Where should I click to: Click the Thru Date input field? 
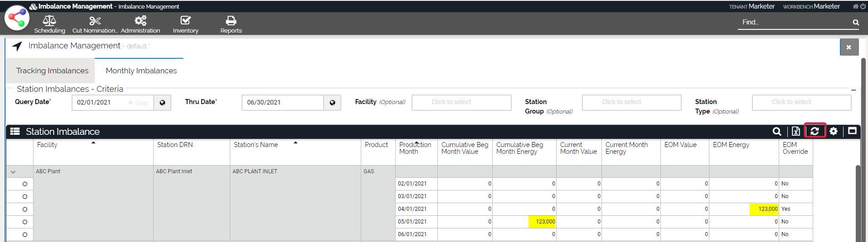pyautogui.click(x=282, y=103)
